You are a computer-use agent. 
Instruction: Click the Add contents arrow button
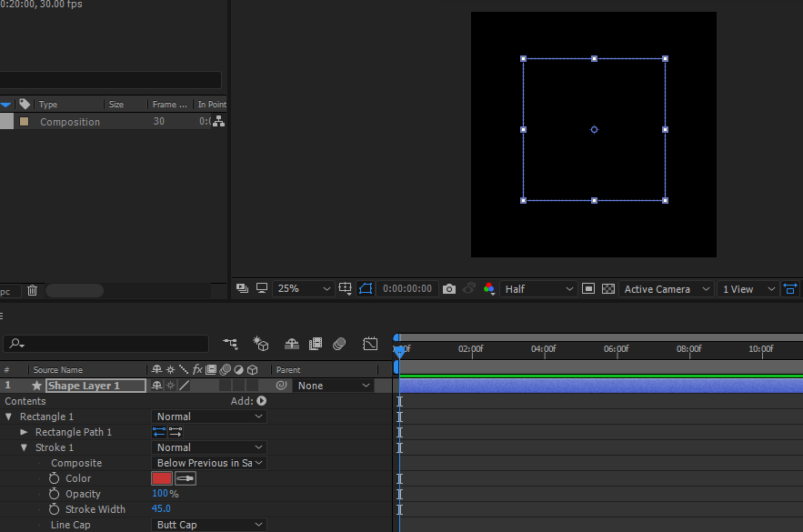[262, 401]
